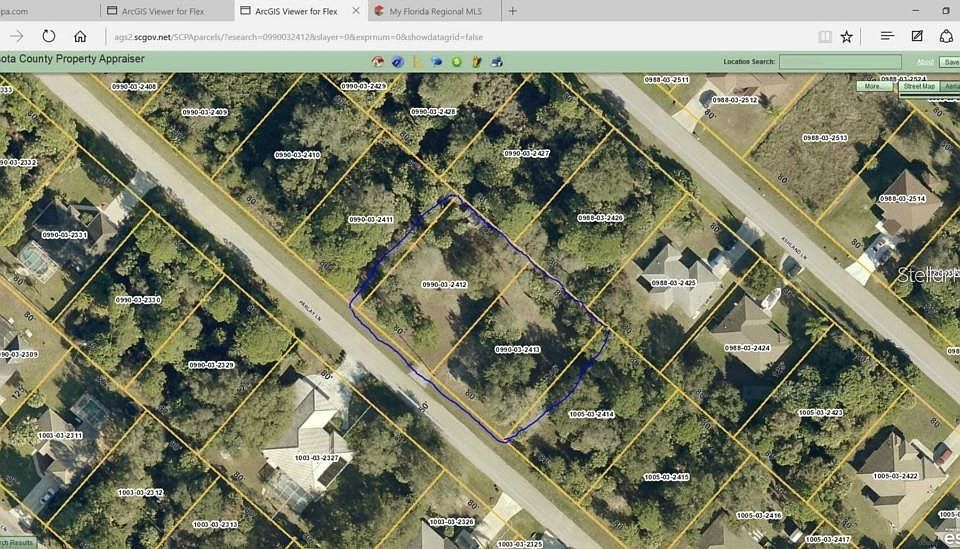Select the measure ruler tool icon
The image size is (960, 549).
pyautogui.click(x=418, y=62)
